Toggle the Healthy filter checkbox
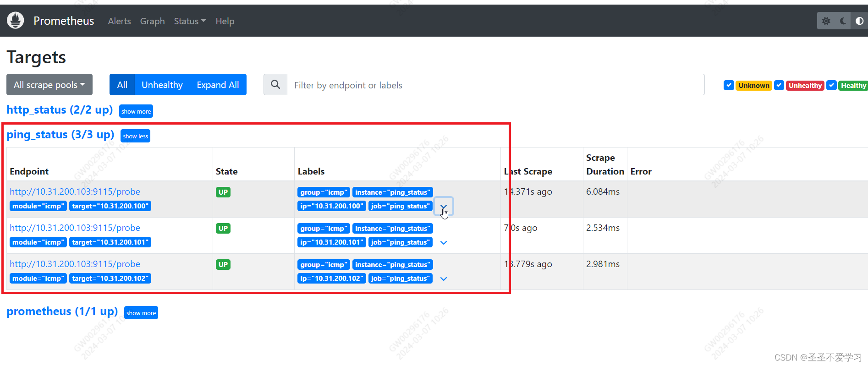The height and width of the screenshot is (366, 868). point(831,85)
